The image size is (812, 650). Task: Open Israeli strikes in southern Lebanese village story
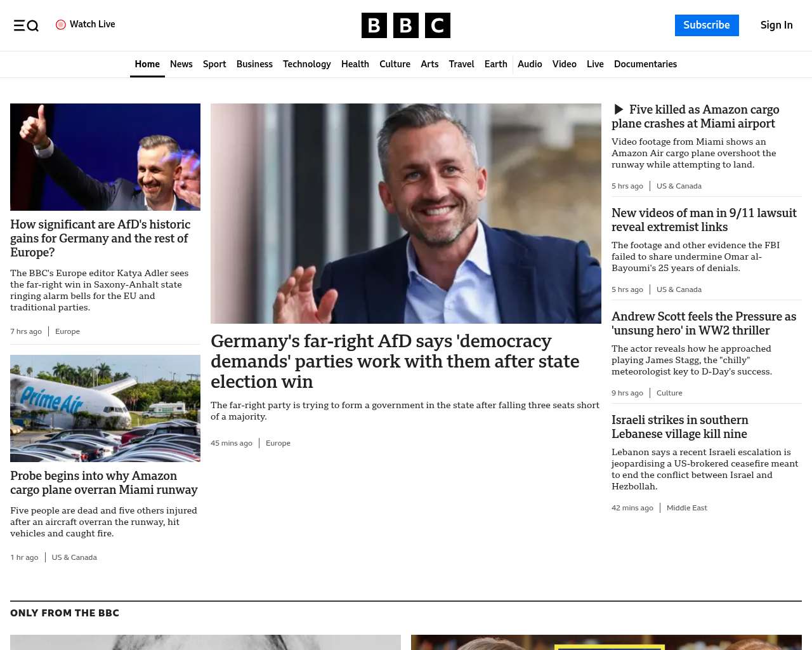point(680,427)
